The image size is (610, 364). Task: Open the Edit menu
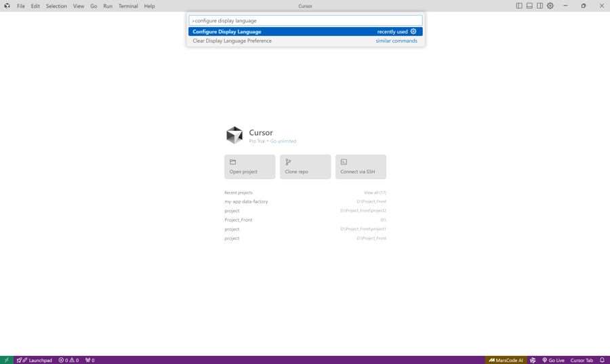pos(35,6)
